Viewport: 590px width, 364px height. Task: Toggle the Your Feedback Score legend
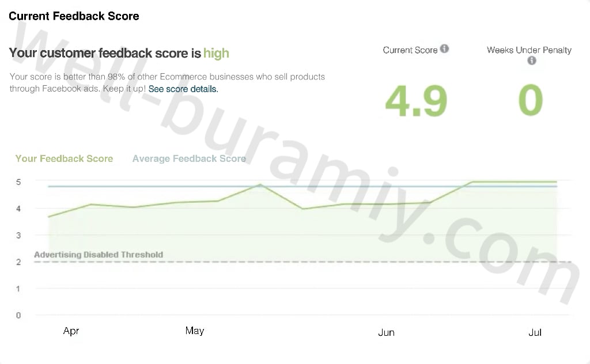click(x=64, y=158)
